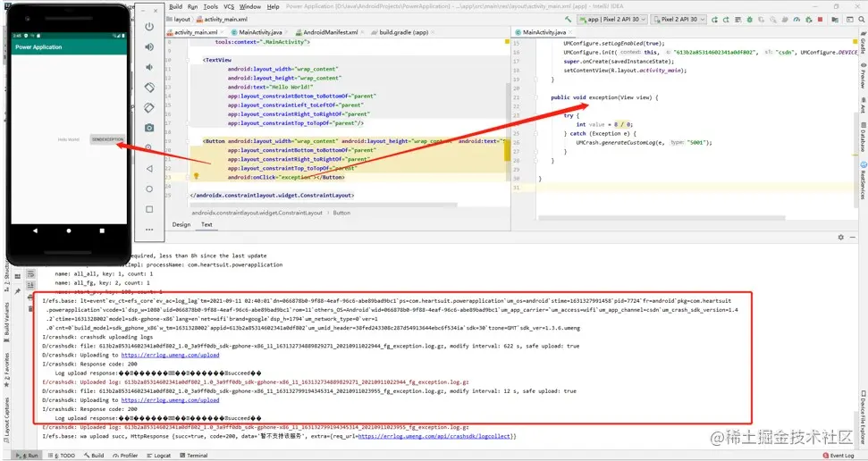
Task: Open the VCS menu
Action: coord(229,6)
